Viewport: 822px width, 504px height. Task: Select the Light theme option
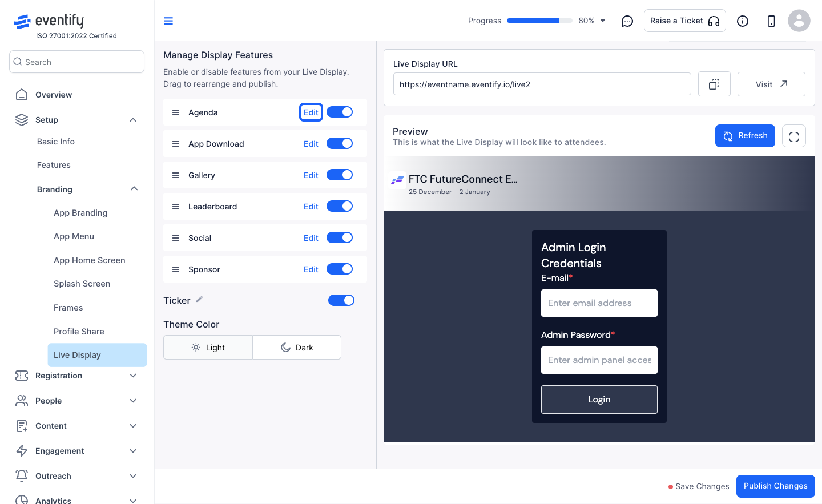(208, 348)
